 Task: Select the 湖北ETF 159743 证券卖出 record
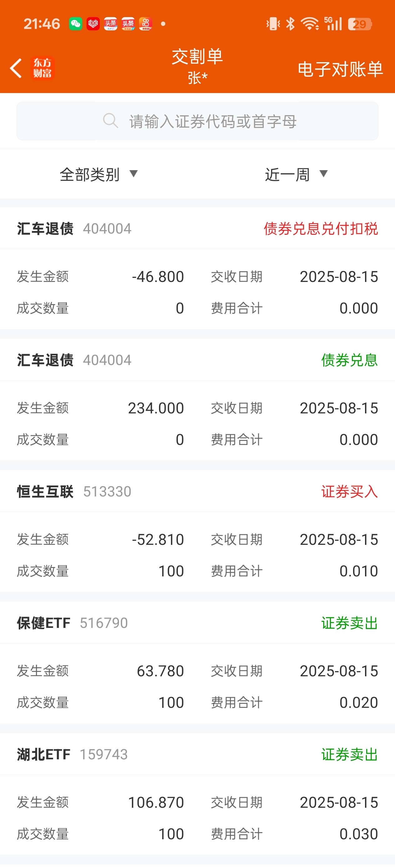point(197,793)
